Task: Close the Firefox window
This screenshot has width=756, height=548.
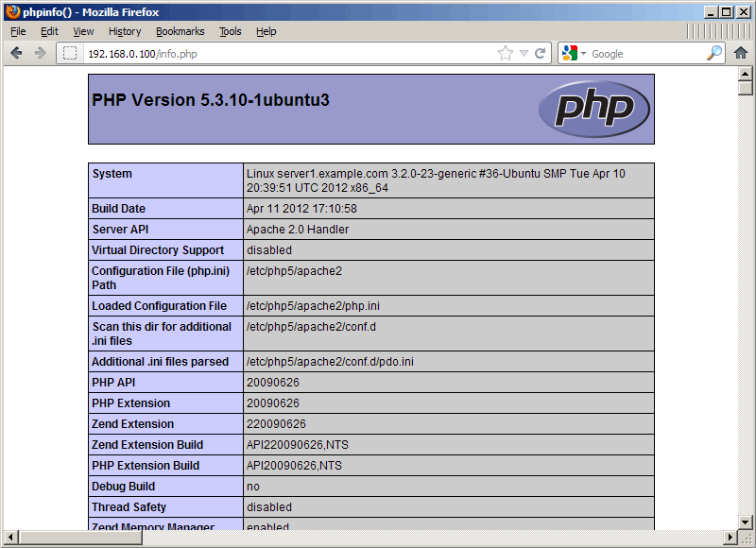Action: point(744,12)
